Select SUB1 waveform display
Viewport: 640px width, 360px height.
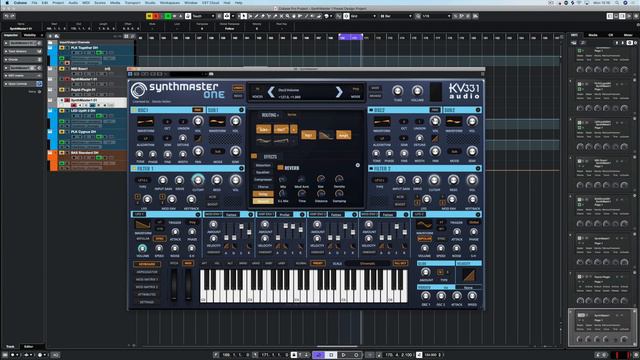point(217,122)
